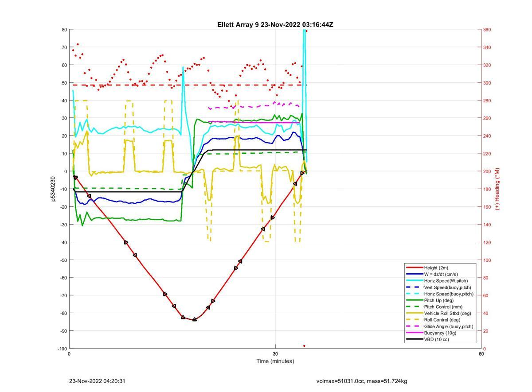Click the timestamp '23-Nov-2022 04:20:31'
Image resolution: width=532 pixels, height=392 pixels.
(97, 381)
